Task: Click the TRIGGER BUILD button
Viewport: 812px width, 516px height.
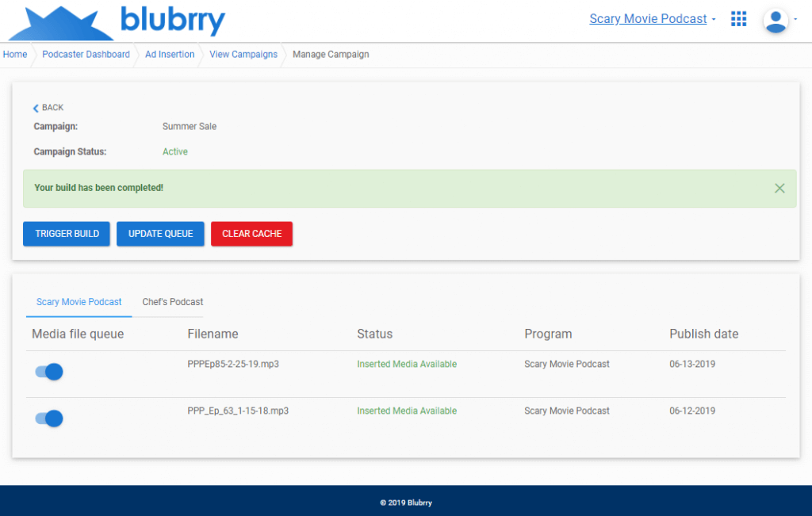Action: pos(67,233)
